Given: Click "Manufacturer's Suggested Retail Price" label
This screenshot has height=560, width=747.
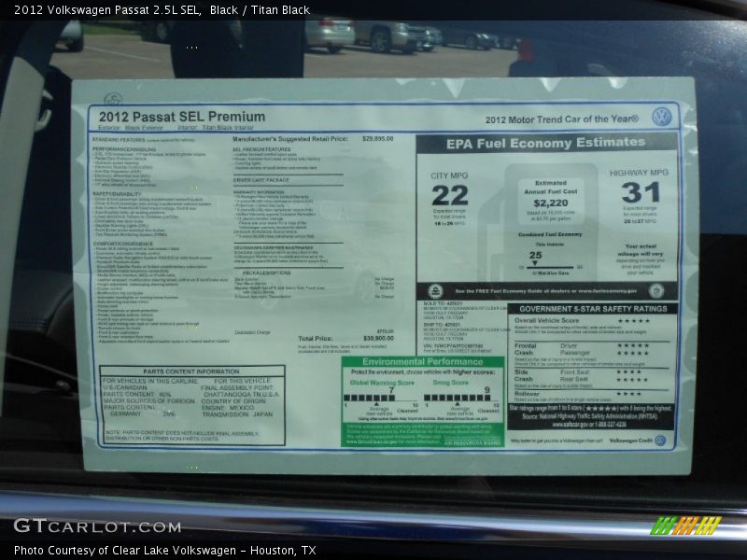Looking at the screenshot, I should pos(290,139).
